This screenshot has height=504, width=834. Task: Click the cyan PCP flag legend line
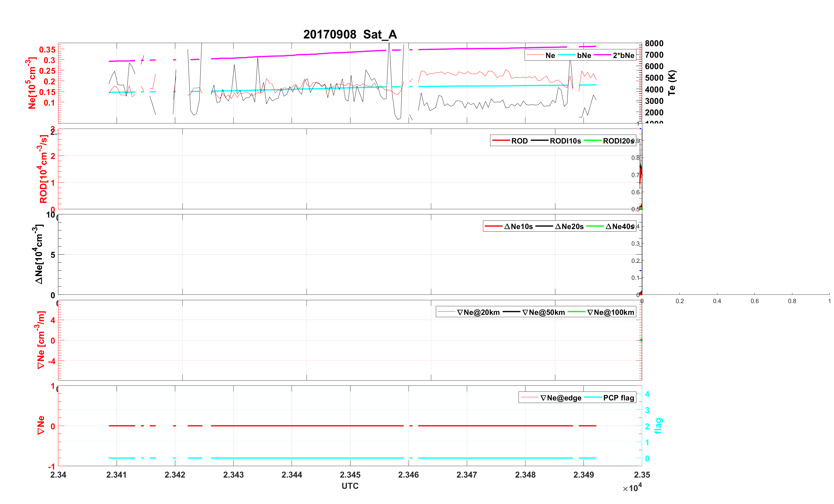pyautogui.click(x=593, y=398)
